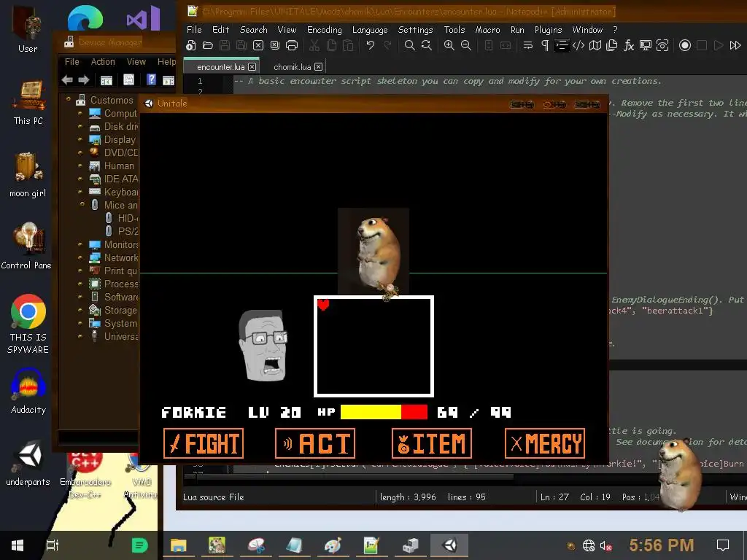
Task: Select the Storage controllers tree item
Action: coord(120,310)
